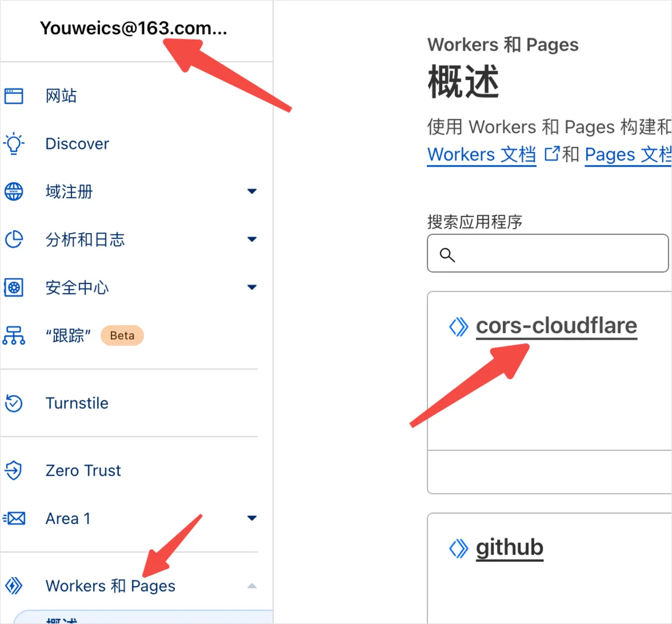
Task: Click the magnifier icon in search box
Action: [447, 254]
